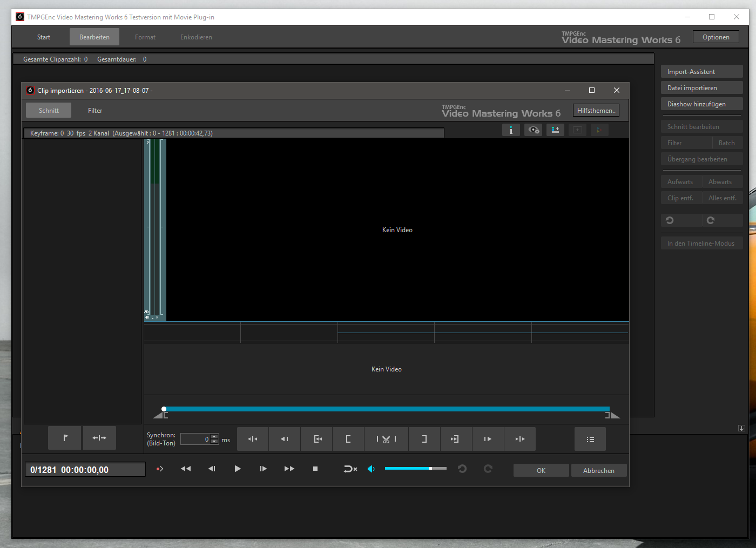Click Clip entf. button

[x=680, y=198]
